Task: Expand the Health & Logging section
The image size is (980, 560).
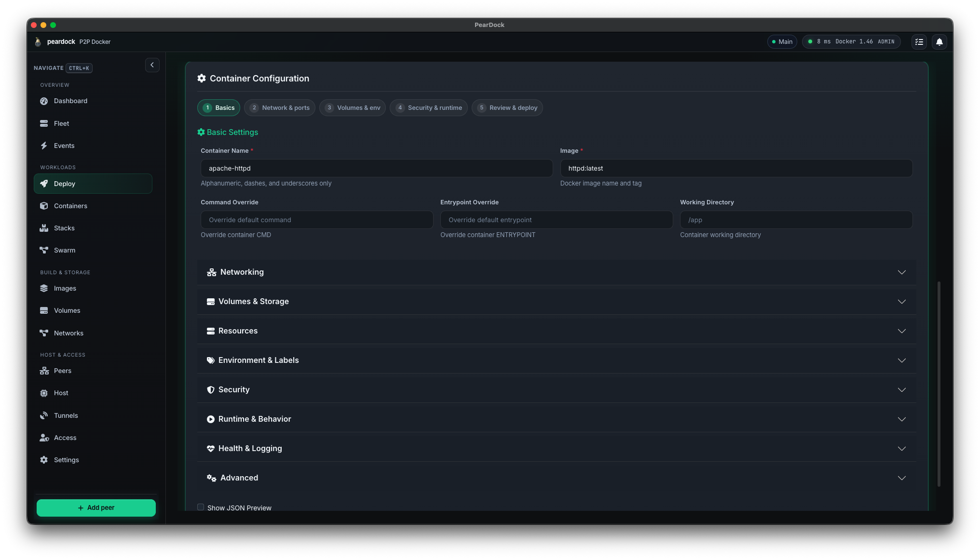Action: 557,449
